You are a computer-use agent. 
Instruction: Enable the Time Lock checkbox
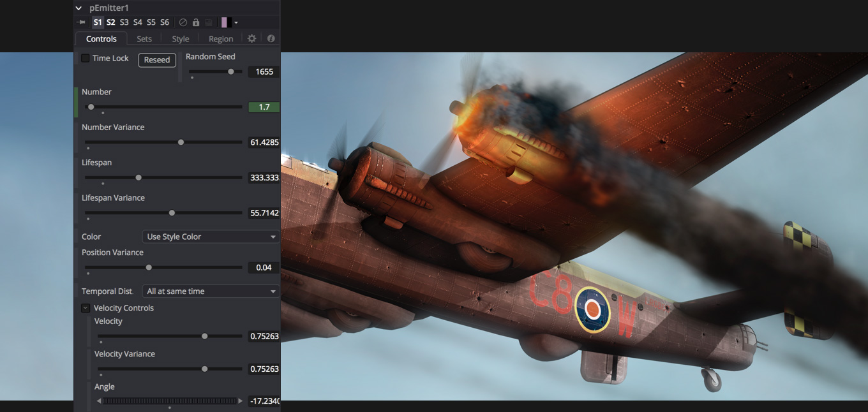[86, 58]
